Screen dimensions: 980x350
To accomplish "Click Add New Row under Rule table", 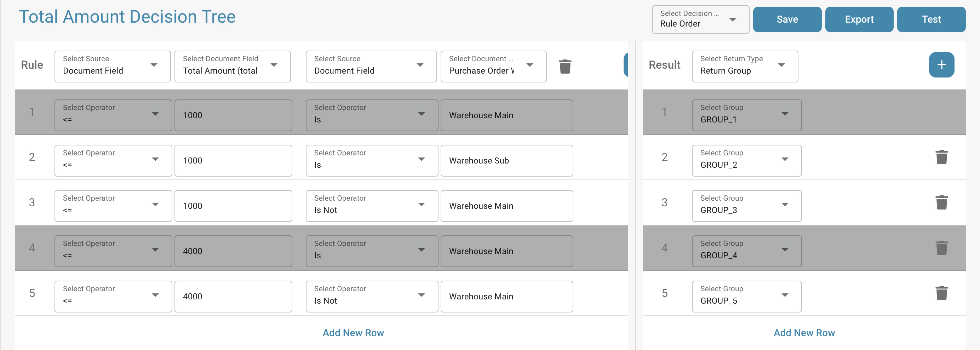I will (353, 333).
